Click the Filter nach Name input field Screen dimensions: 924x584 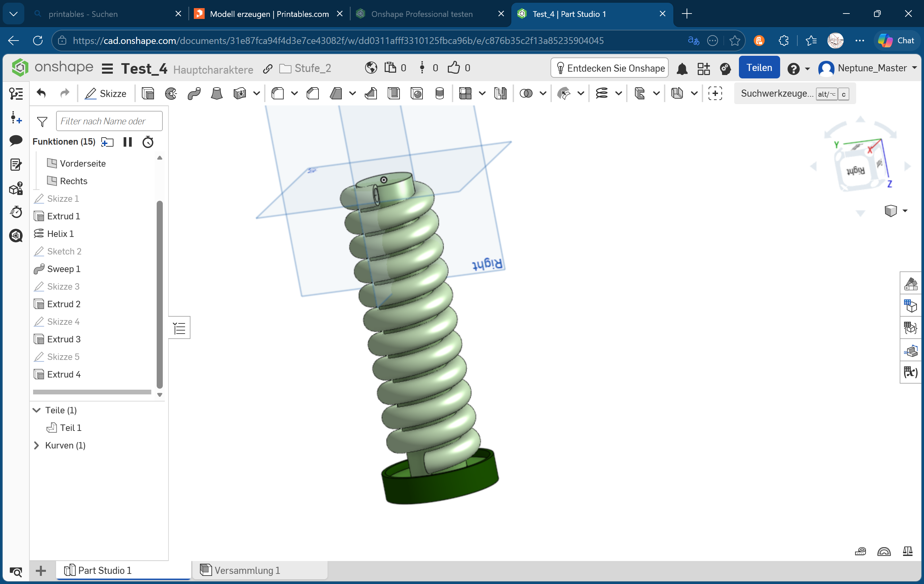[109, 121]
